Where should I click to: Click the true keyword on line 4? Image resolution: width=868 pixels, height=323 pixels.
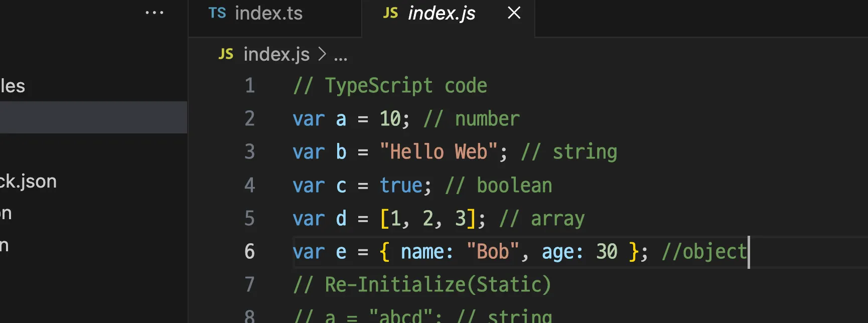[x=401, y=186]
